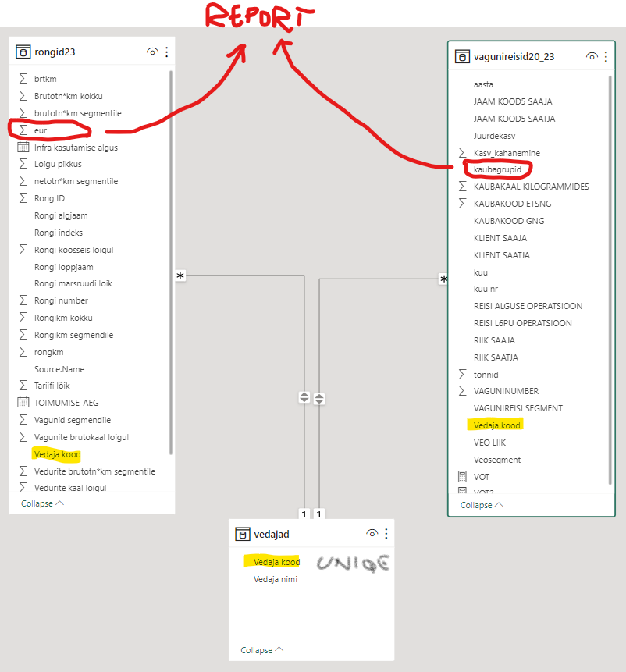Image resolution: width=626 pixels, height=672 pixels.
Task: Click the calculator icon beside VOT
Action: point(462,477)
